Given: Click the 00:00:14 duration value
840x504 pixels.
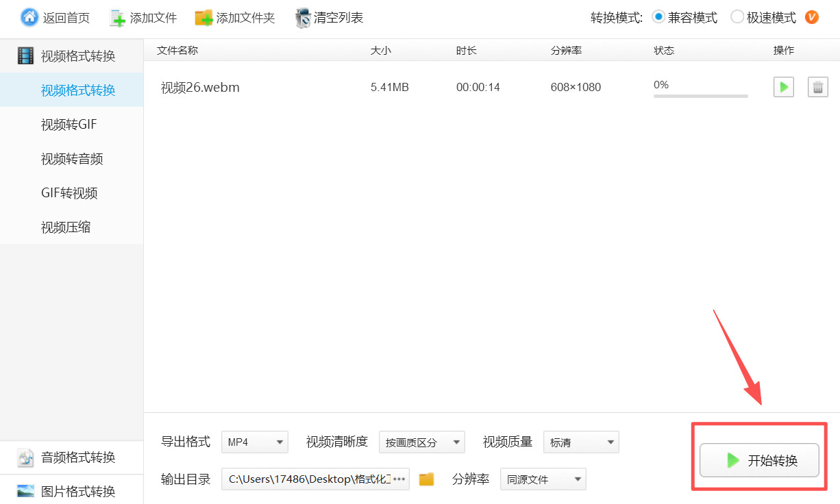Looking at the screenshot, I should 478,87.
